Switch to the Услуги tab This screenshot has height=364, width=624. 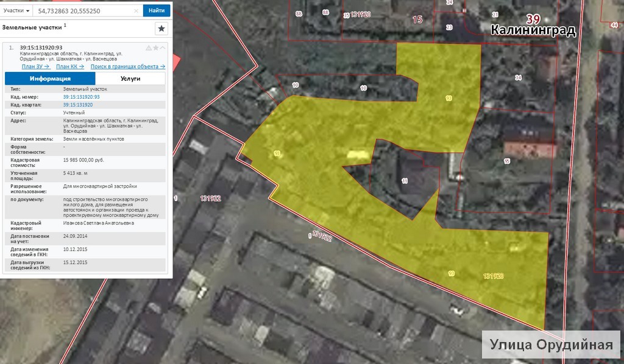[130, 79]
